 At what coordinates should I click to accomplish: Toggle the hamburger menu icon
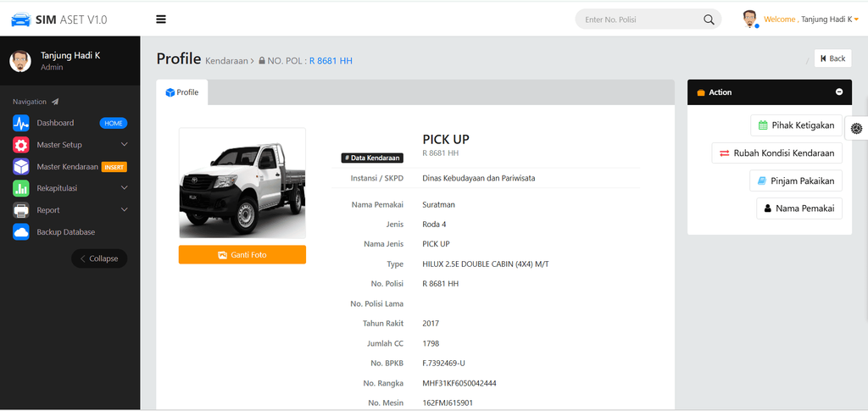pyautogui.click(x=161, y=19)
